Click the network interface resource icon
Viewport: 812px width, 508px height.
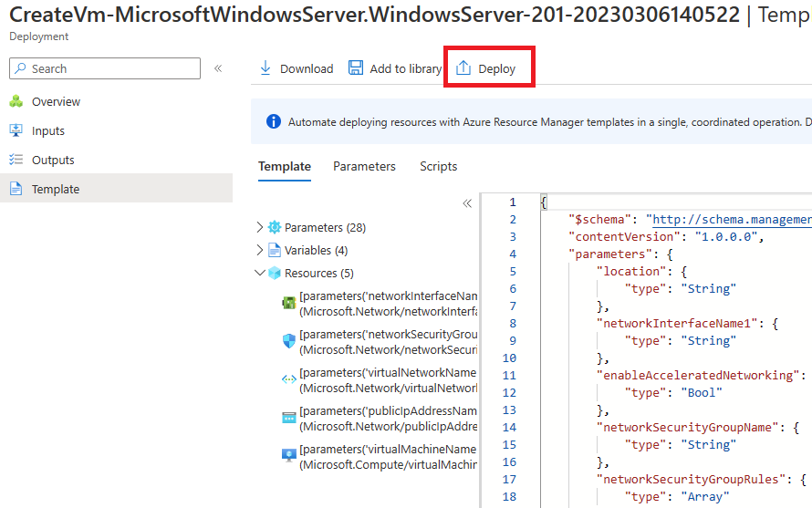click(289, 303)
